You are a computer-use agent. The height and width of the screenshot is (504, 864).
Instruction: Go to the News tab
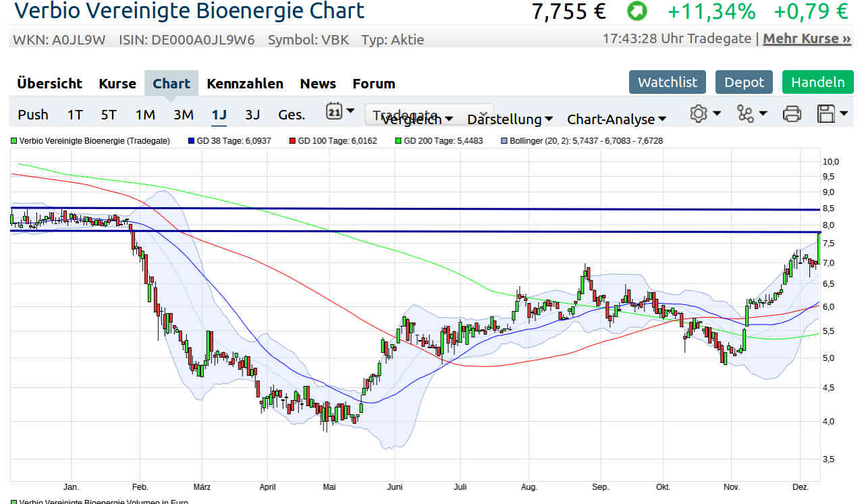tap(318, 84)
